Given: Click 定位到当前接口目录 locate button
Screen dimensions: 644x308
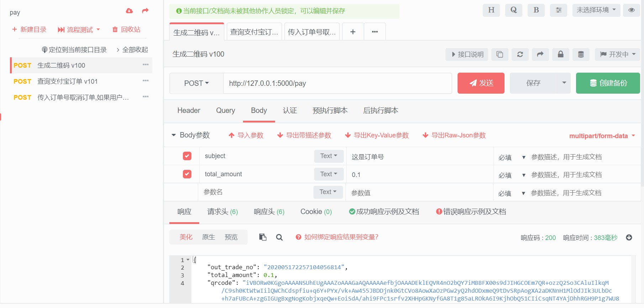Looking at the screenshot, I should click(x=74, y=50).
